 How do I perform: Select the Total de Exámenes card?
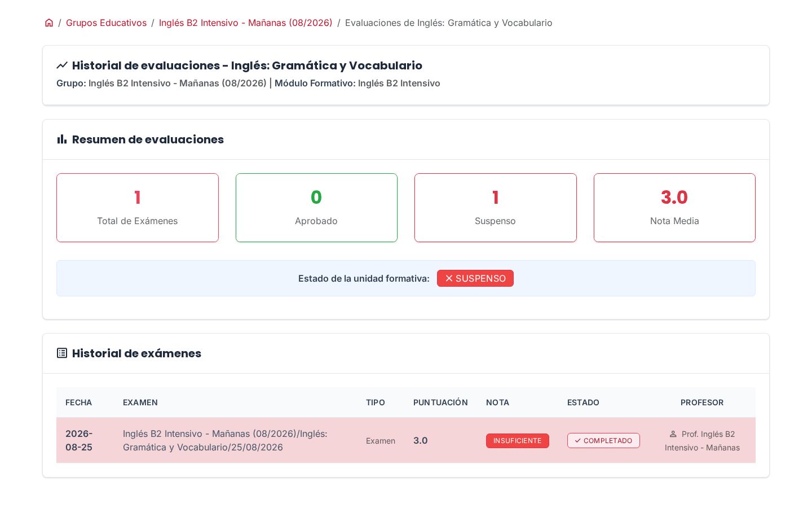(138, 208)
